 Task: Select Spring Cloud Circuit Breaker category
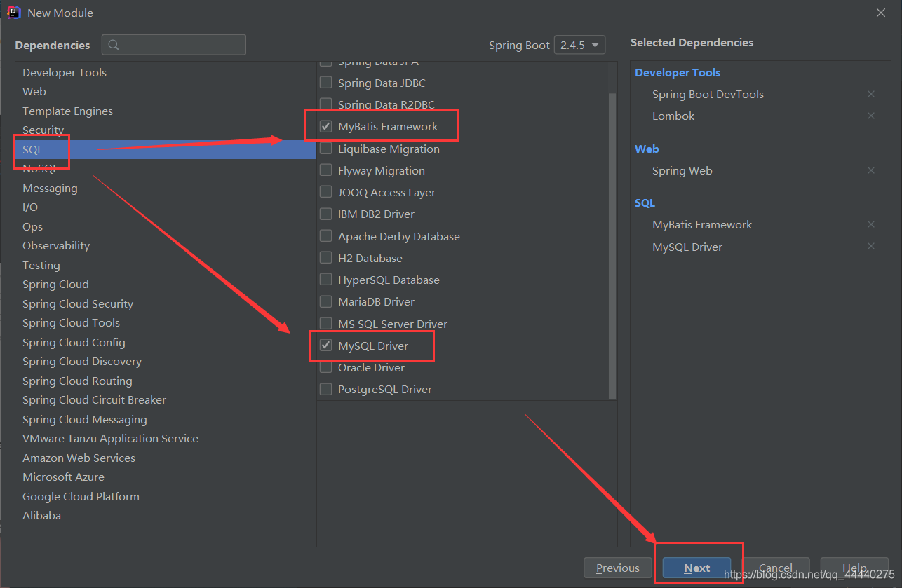click(x=166, y=399)
